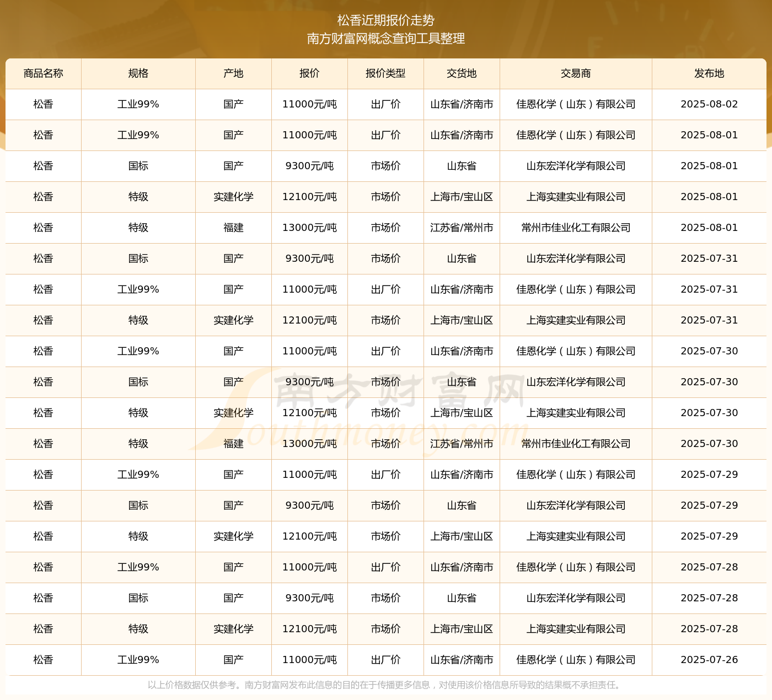772x700 pixels.
Task: Click 12100元/吨 price in the 2025-07-31 row
Action: pyautogui.click(x=309, y=320)
